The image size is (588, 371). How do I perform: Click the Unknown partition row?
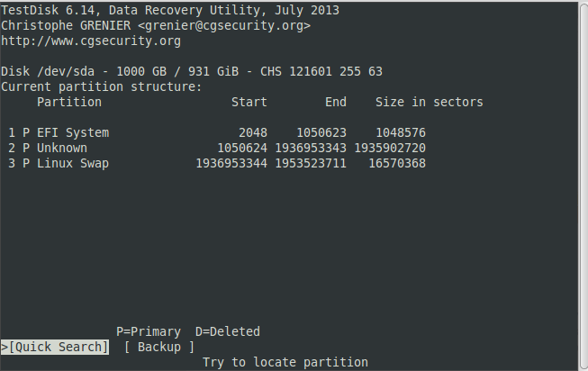[217, 149]
